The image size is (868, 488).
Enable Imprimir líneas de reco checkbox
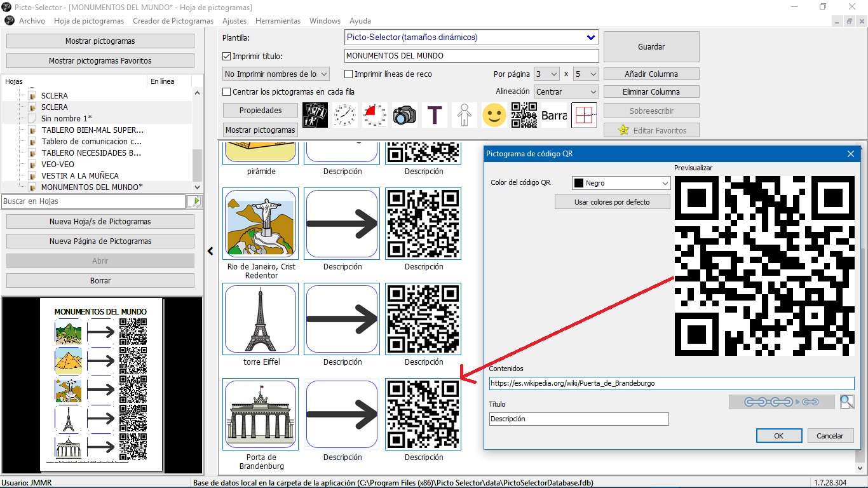348,74
